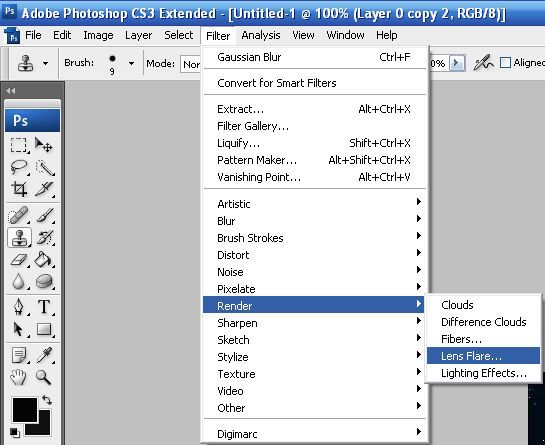Screen dimensions: 545x445
Task: Pick the Healing Brush tool
Action: (18, 216)
